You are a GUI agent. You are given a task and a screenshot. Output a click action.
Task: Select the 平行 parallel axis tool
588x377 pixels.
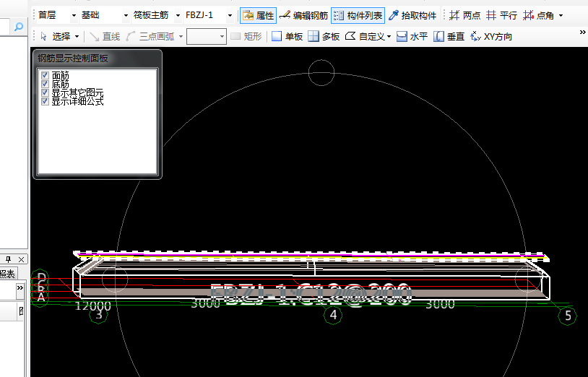pos(501,15)
